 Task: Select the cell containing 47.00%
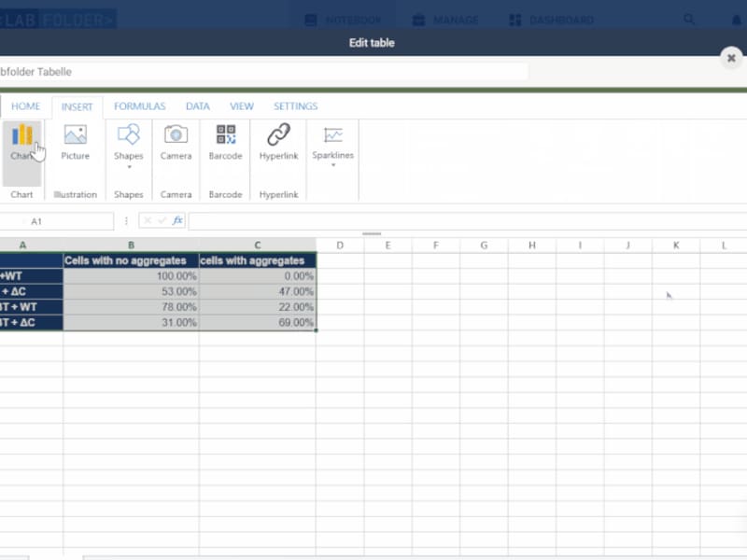[258, 291]
